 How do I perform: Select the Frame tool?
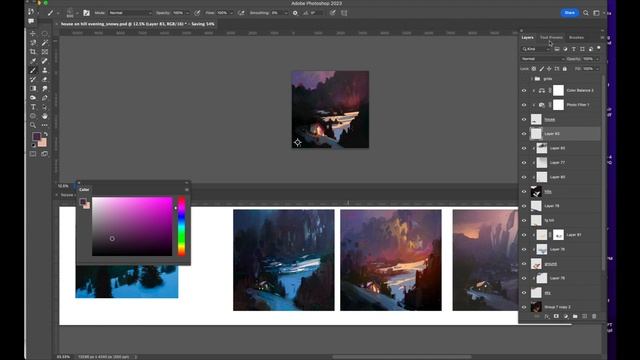point(44,52)
